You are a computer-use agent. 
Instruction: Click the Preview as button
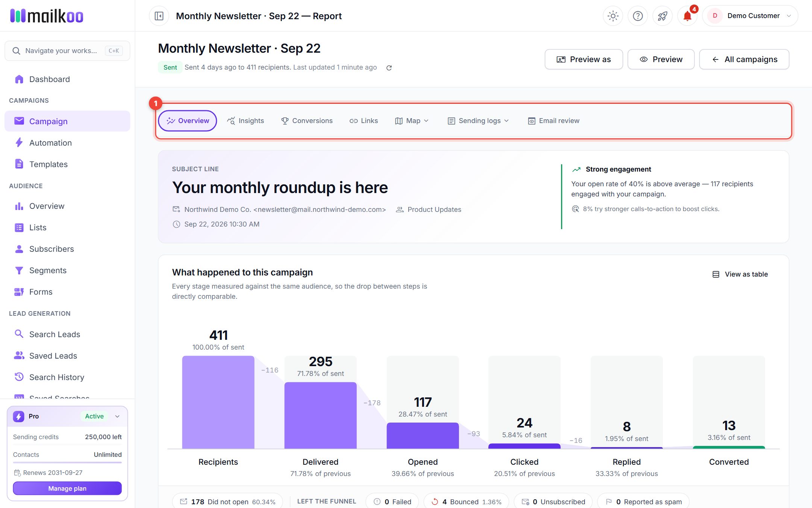pyautogui.click(x=583, y=59)
